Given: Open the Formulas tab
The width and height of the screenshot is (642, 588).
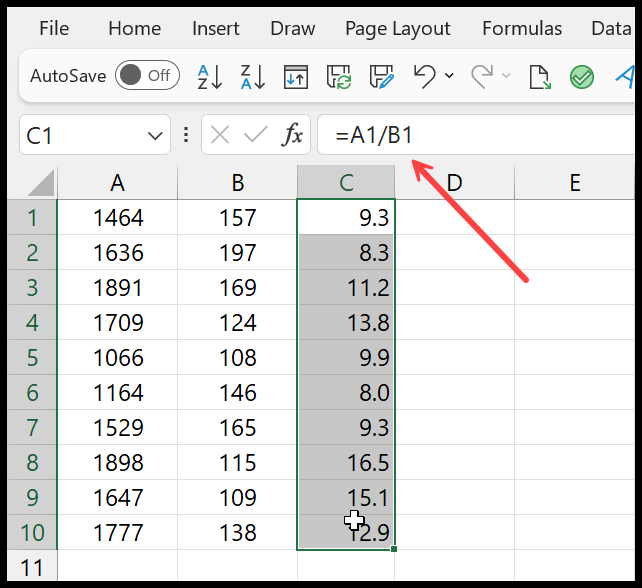Looking at the screenshot, I should (522, 29).
